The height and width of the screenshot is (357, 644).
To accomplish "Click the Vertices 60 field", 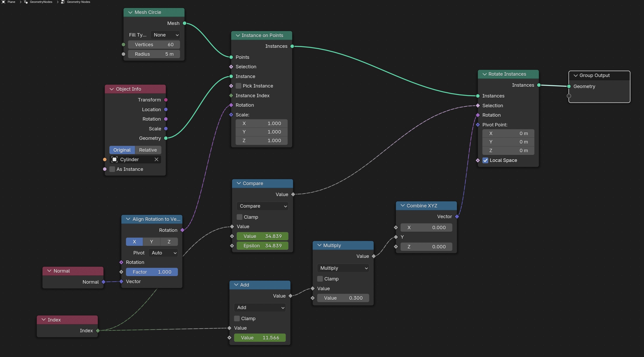I will pyautogui.click(x=154, y=45).
